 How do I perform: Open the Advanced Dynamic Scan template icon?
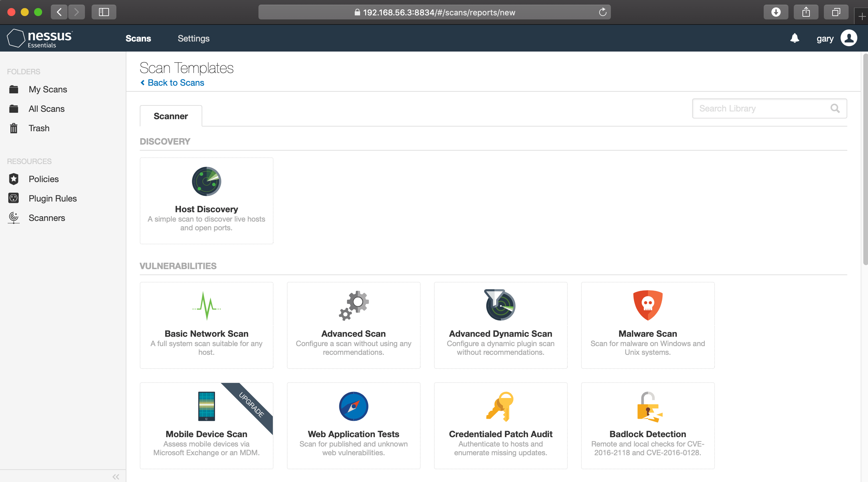[x=501, y=305]
